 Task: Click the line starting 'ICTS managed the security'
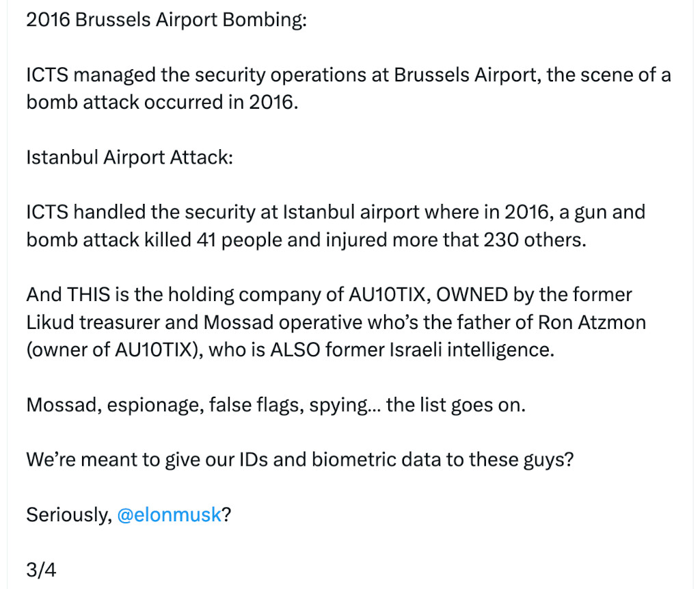click(x=349, y=75)
